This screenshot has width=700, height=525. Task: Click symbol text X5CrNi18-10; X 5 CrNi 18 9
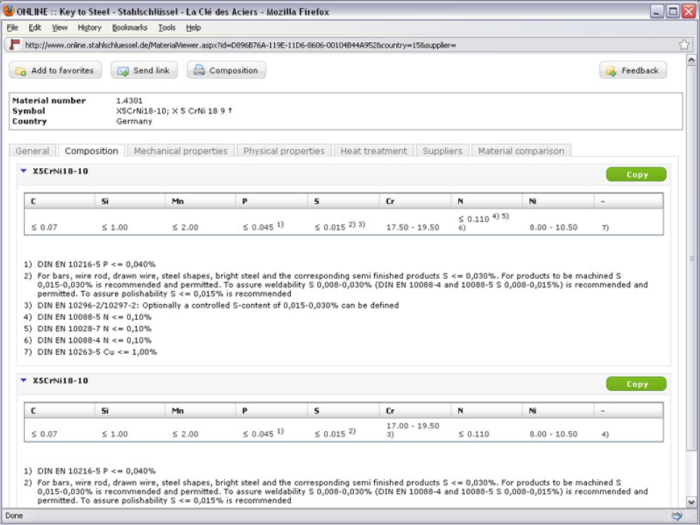pyautogui.click(x=171, y=111)
